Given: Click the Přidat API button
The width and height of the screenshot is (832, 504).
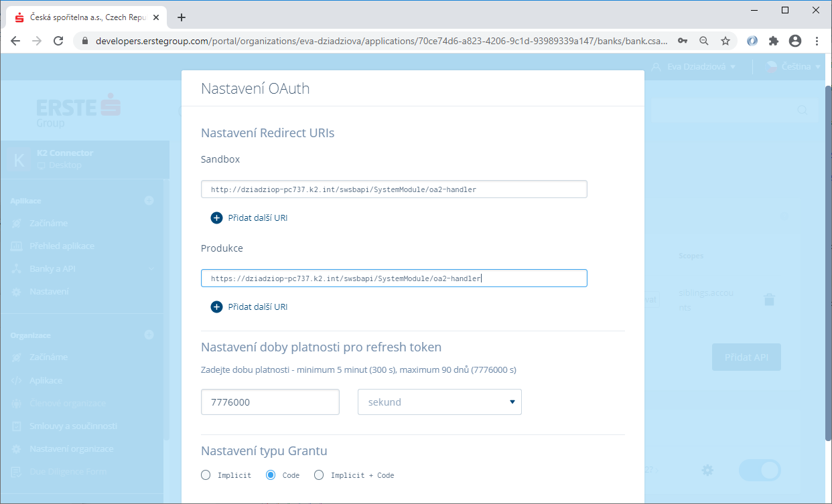Looking at the screenshot, I should pyautogui.click(x=746, y=357).
